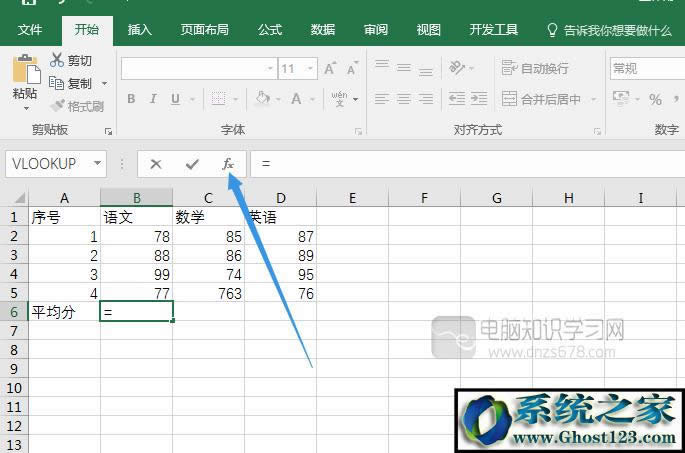
Task: Expand the Merge & Center dropdown arrow
Action: [x=594, y=99]
